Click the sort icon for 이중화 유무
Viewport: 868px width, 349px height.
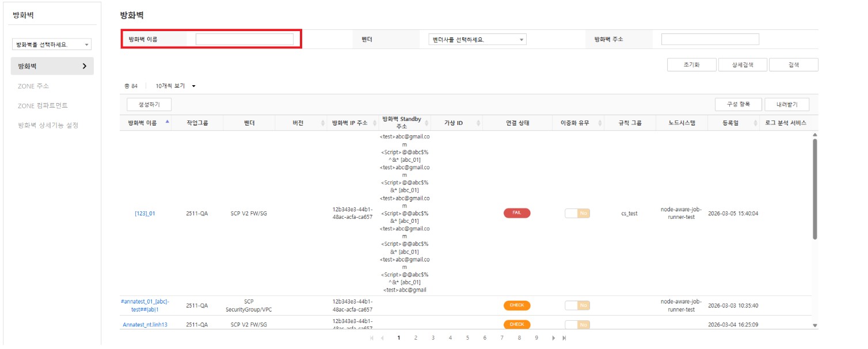(600, 123)
